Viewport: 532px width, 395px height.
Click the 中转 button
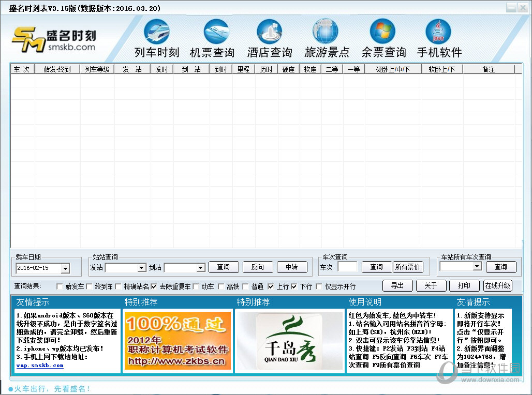(292, 267)
